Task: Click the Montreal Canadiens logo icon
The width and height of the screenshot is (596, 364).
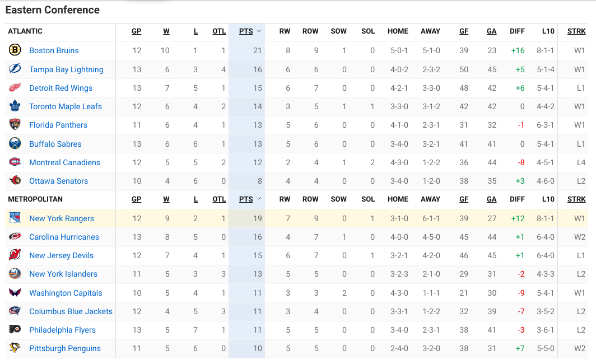Action: click(15, 162)
